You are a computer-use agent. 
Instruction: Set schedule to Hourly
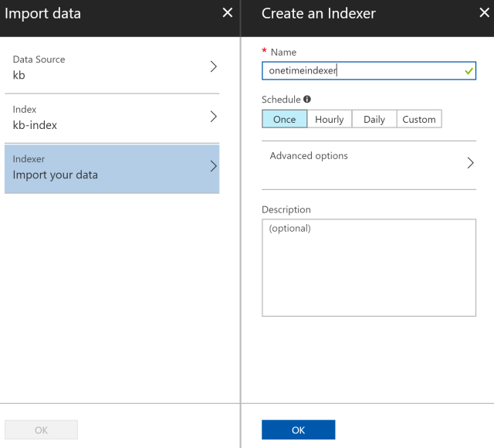330,119
